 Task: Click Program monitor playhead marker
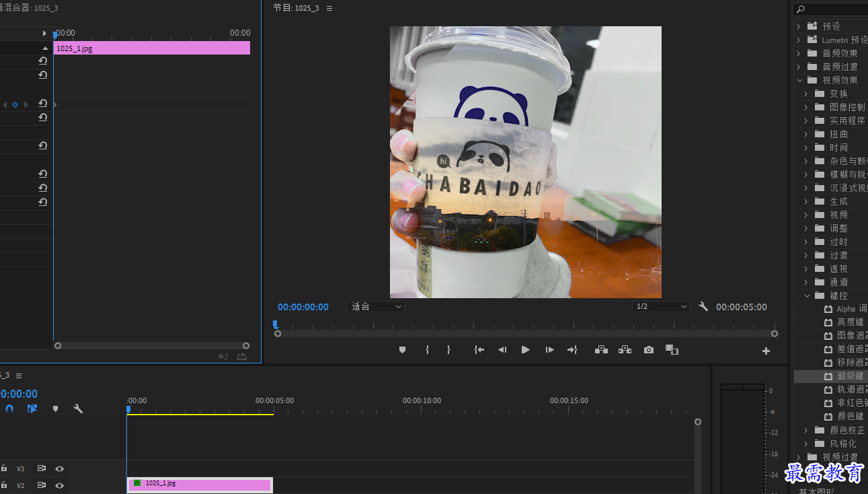[x=276, y=324]
